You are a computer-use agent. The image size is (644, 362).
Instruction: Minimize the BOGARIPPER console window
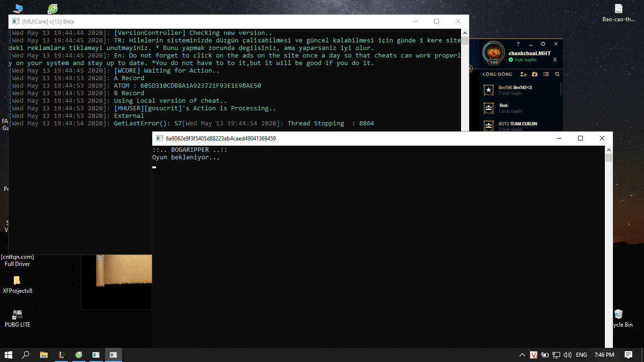559,138
